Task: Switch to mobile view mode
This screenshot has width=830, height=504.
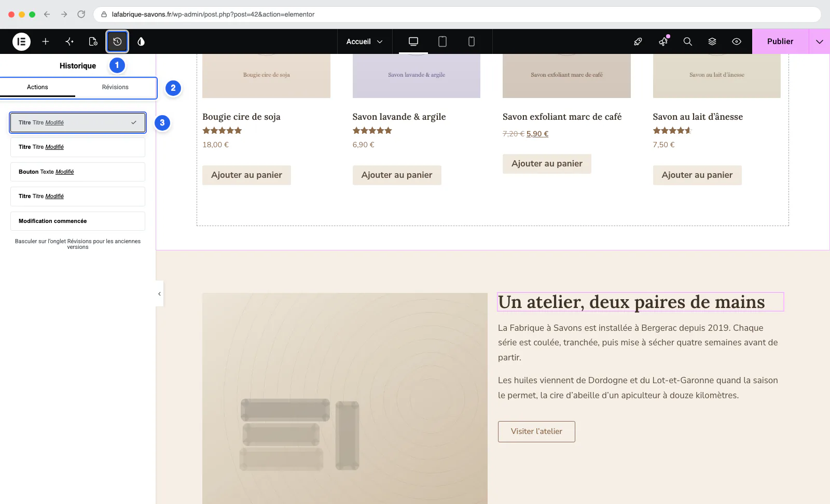Action: click(x=472, y=41)
